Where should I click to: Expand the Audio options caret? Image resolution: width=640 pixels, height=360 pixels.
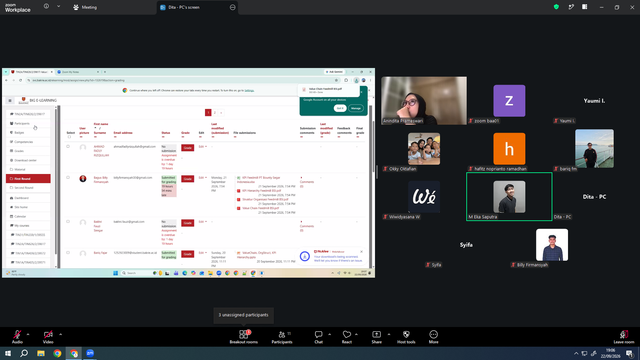pos(28,334)
